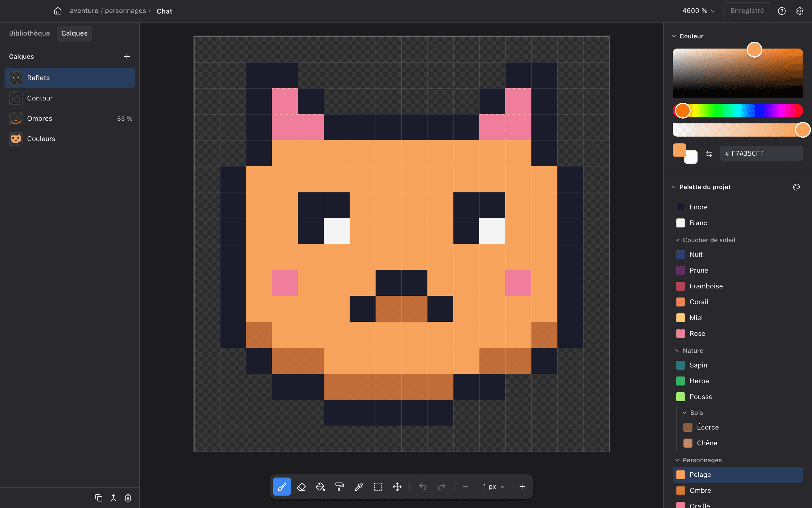Pick the Pousse palette color
This screenshot has height=508, width=812.
coord(738,397)
